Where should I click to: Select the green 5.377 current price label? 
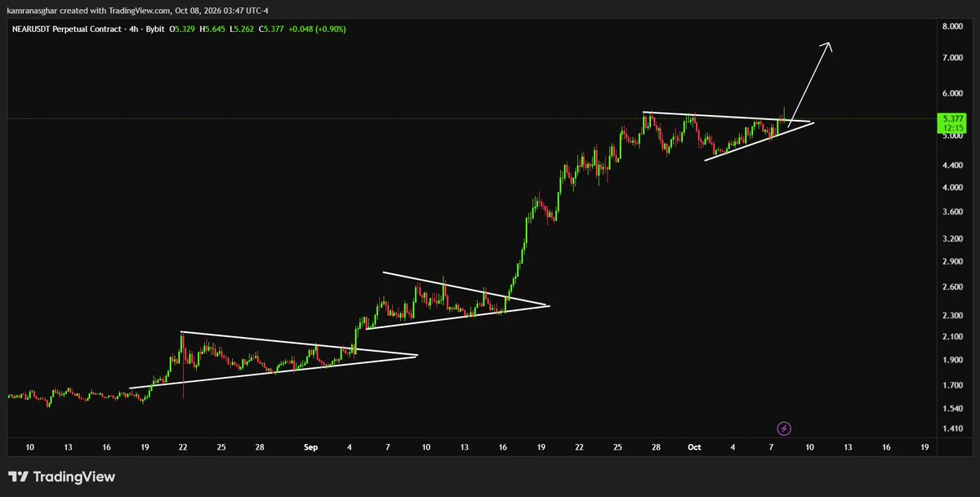click(951, 118)
